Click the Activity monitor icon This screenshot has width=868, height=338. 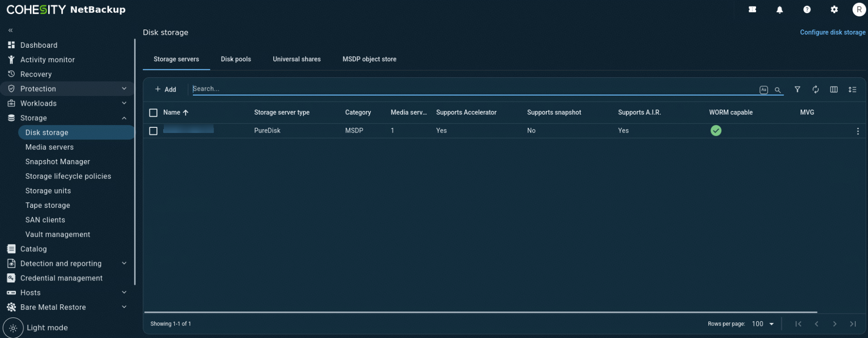(11, 59)
